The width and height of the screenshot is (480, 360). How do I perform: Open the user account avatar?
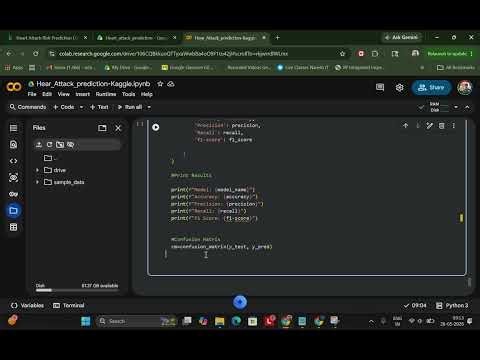click(465, 87)
